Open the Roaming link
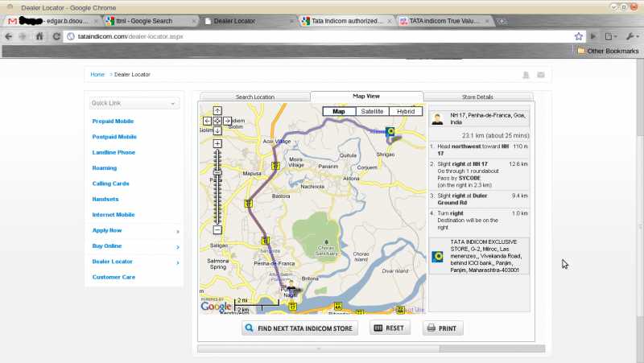644x363 pixels. click(x=105, y=168)
